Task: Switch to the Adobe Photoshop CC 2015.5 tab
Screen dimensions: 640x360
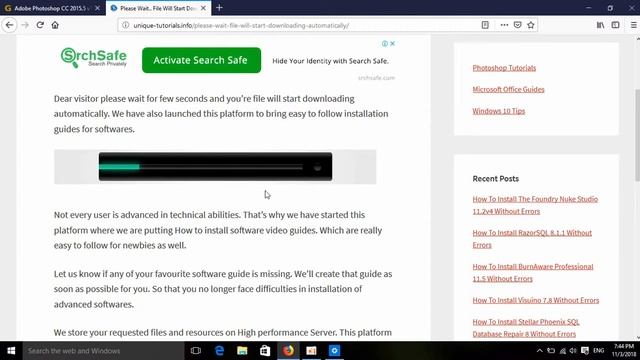Action: pyautogui.click(x=53, y=8)
